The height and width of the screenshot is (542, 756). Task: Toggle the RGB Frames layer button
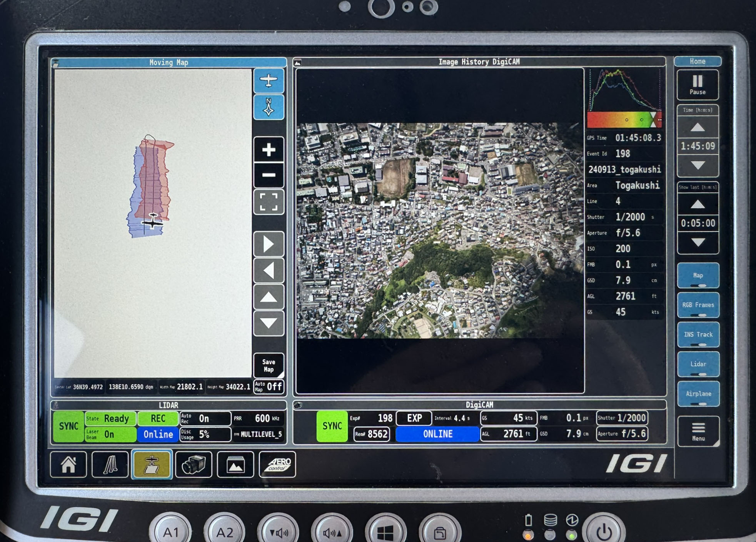(698, 305)
